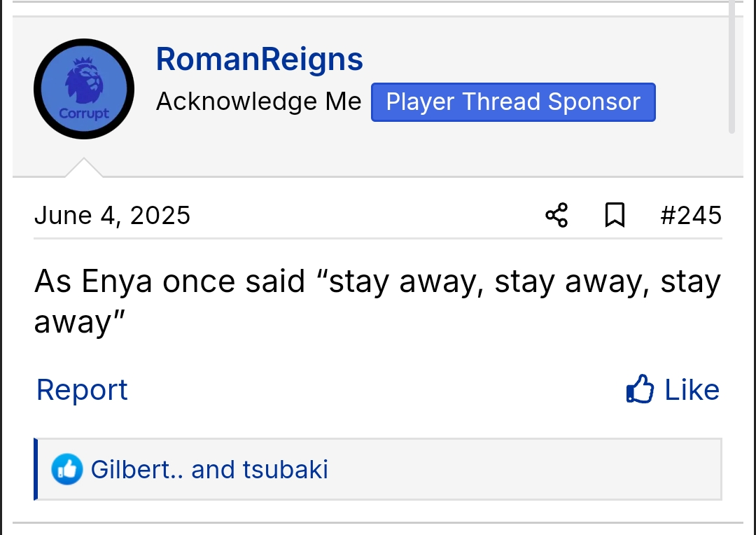Click the Acknowledge Me user title
The image size is (756, 535).
point(258,102)
